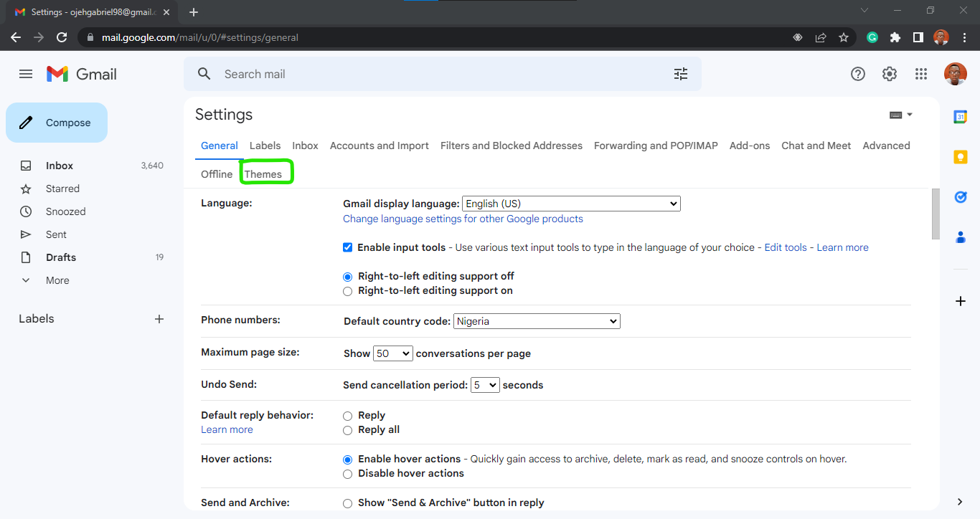Open the default country code dropdown
This screenshot has width=980, height=519.
pos(536,320)
